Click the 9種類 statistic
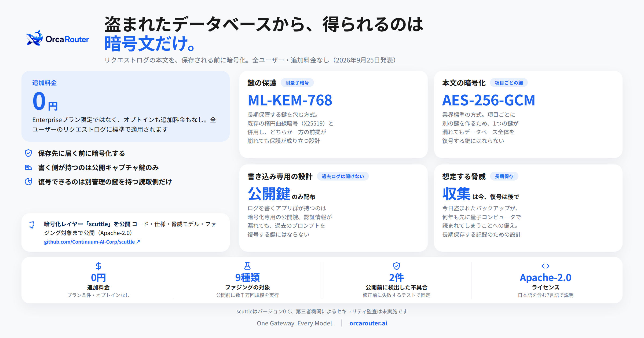This screenshot has width=644, height=338. click(x=247, y=277)
